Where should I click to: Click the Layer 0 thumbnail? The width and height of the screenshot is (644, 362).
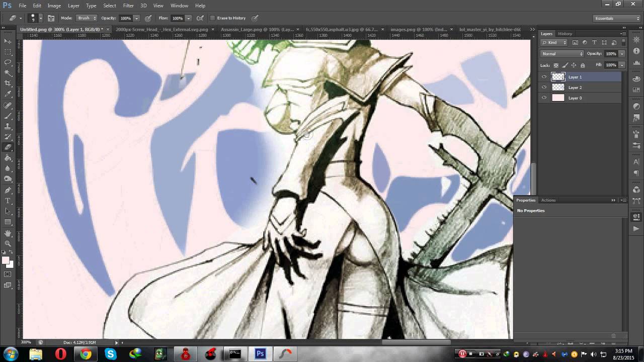click(x=558, y=98)
